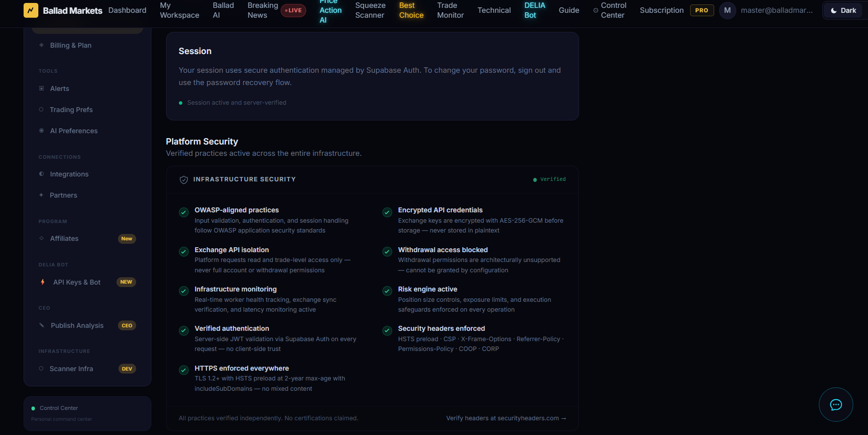Click the PRO subscription badge
The height and width of the screenshot is (435, 868).
tap(702, 10)
